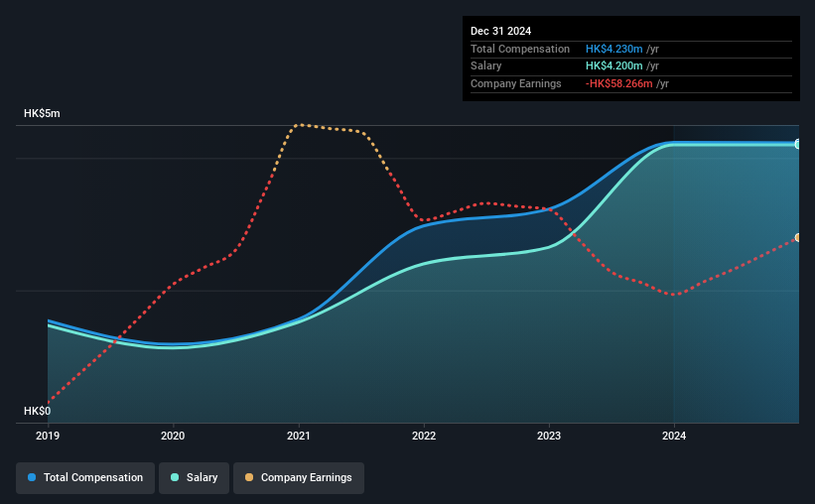
Task: Click the orange dotted earnings peak at 2021
Action: (x=300, y=125)
